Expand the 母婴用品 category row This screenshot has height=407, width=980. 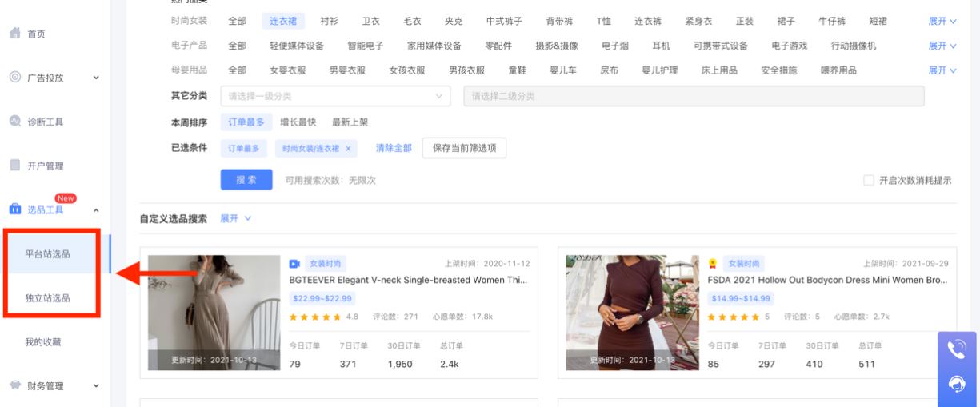[942, 70]
